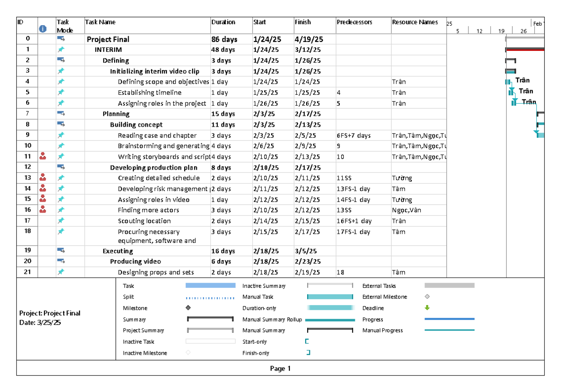
Task: Click overallocation icon for Creating detailed schedule
Action: 43,178
